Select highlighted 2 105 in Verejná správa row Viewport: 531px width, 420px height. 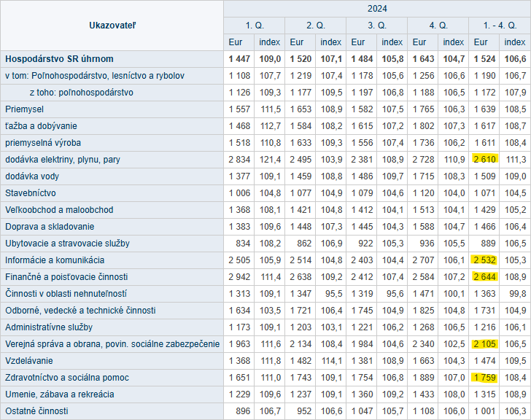point(485,344)
